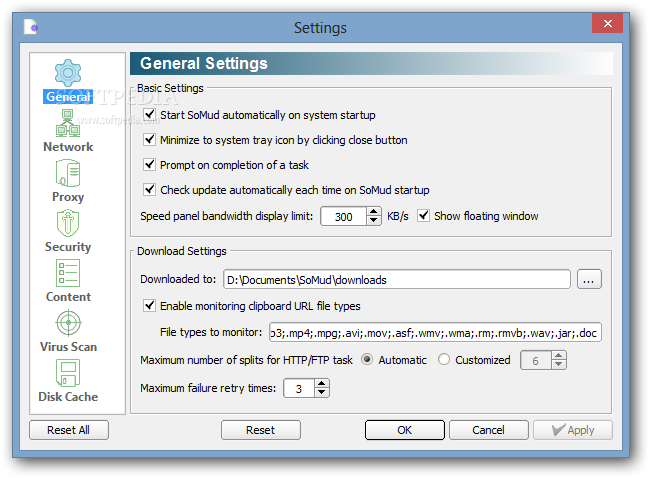Click the customized splits value 6 field

tap(536, 360)
